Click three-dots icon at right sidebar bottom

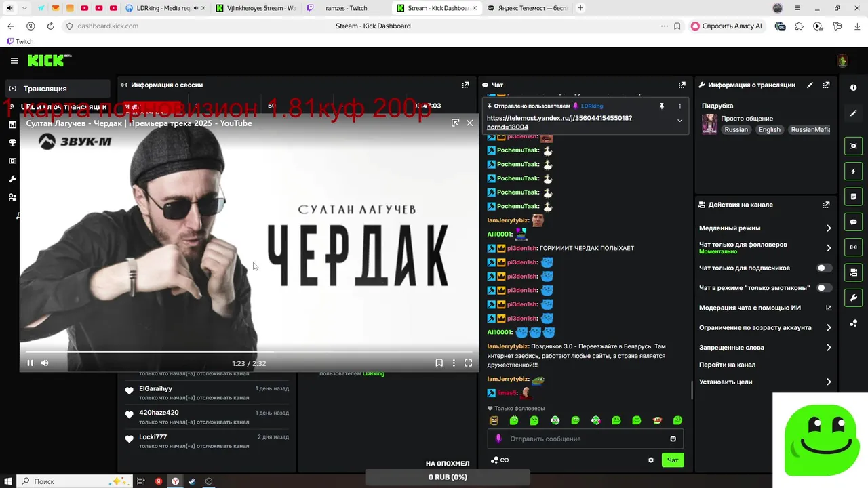[x=853, y=323]
